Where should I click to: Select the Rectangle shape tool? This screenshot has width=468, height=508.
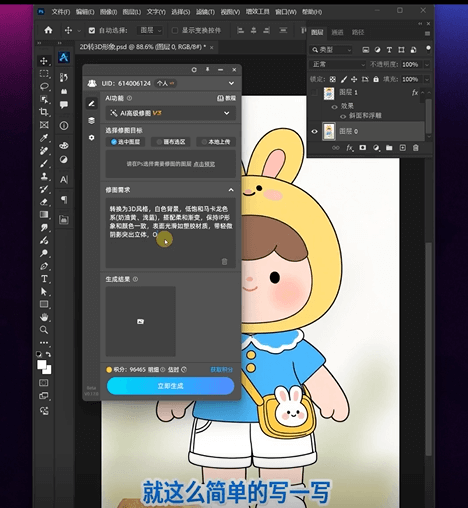click(x=44, y=304)
